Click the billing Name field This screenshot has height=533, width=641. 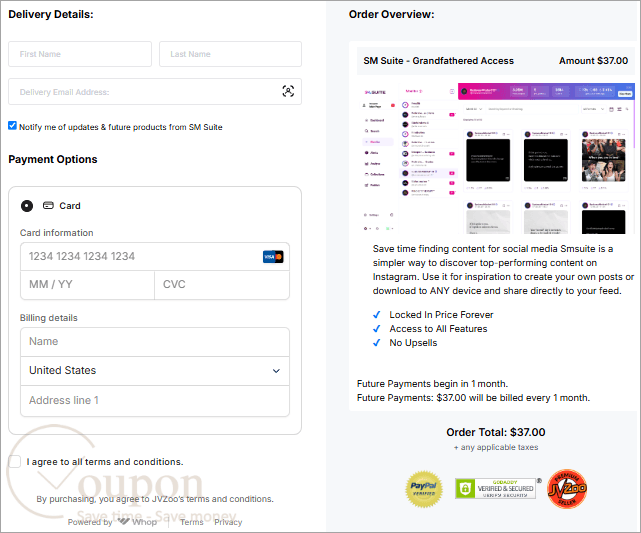coord(155,342)
